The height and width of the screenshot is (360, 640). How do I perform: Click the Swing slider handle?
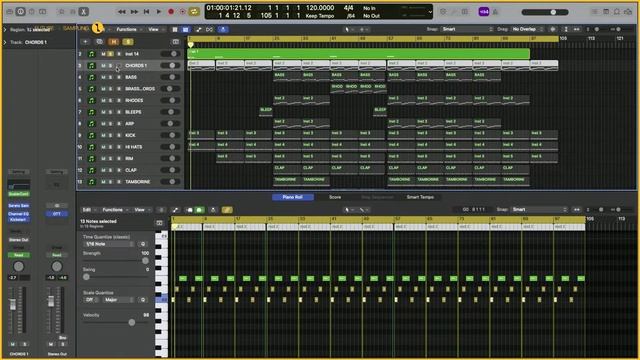86,277
